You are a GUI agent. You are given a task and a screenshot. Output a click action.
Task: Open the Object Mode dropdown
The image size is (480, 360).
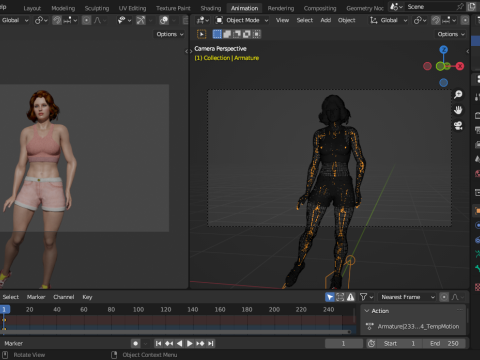[242, 20]
